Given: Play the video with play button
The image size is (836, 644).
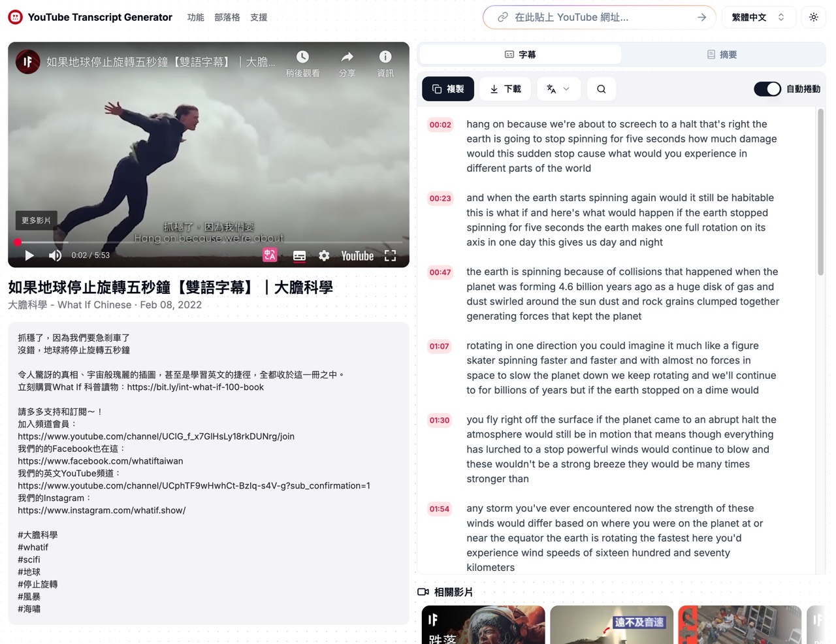Looking at the screenshot, I should (29, 255).
